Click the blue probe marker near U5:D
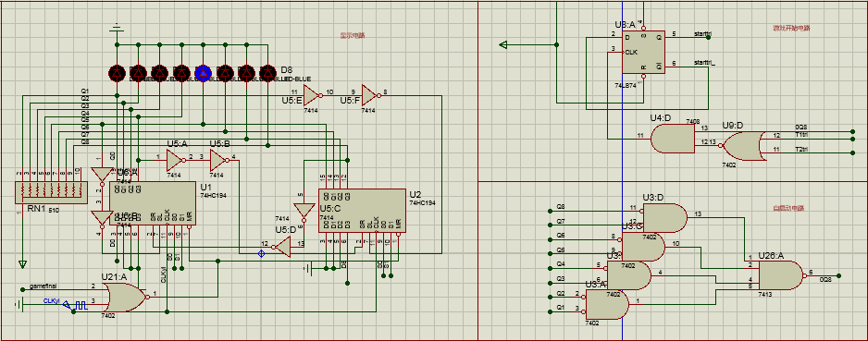The image size is (868, 341). point(261,254)
